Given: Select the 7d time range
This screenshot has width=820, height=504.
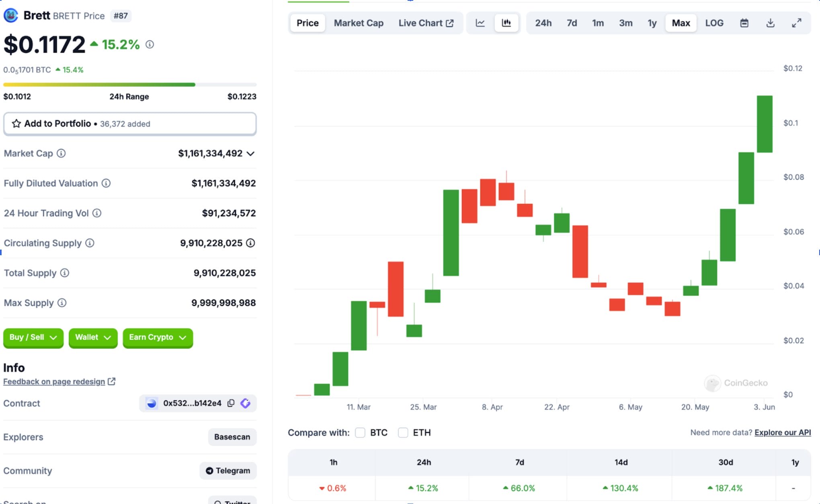Looking at the screenshot, I should tap(572, 23).
